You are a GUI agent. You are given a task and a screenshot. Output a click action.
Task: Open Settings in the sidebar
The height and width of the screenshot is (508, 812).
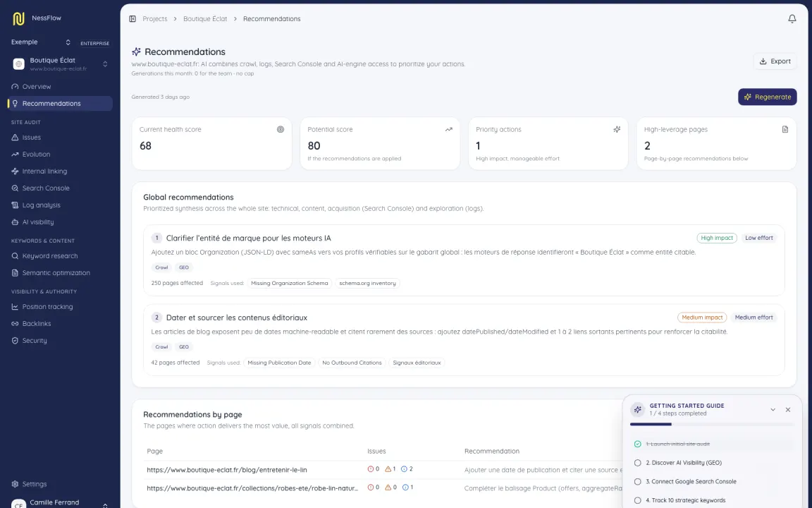60,484
